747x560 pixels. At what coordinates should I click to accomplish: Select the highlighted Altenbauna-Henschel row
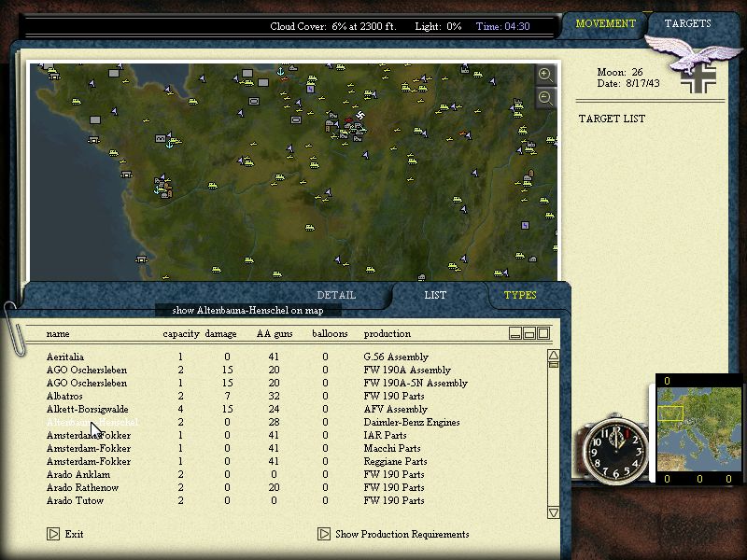258,423
